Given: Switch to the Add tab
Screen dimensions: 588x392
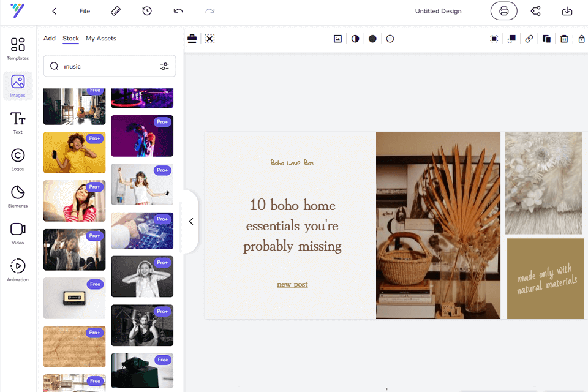Looking at the screenshot, I should [x=50, y=38].
